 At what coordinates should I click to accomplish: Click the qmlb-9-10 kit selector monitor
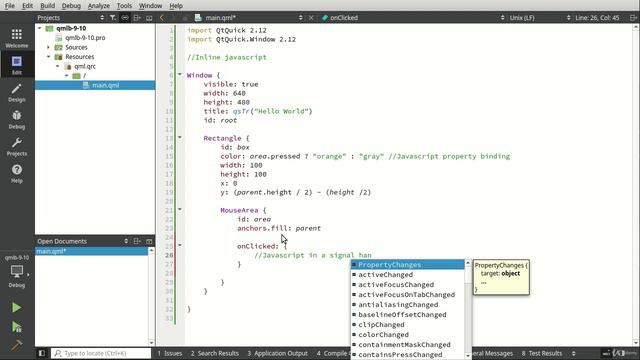[17, 272]
